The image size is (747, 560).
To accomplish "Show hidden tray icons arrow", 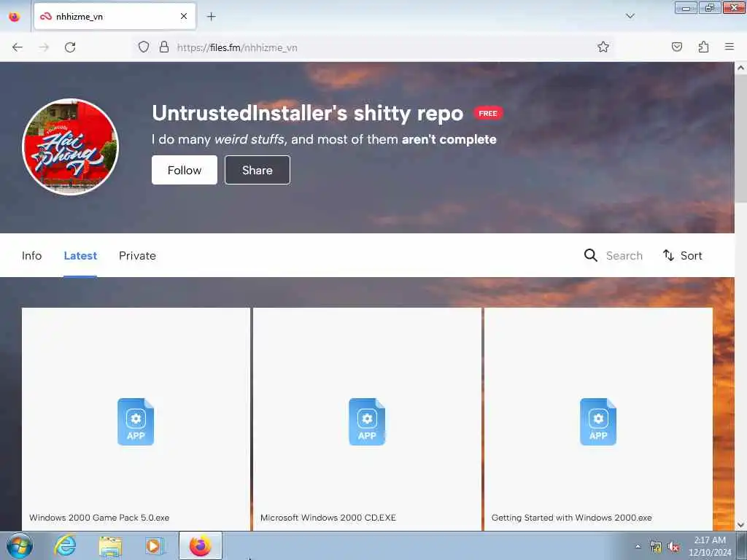I will click(x=638, y=546).
